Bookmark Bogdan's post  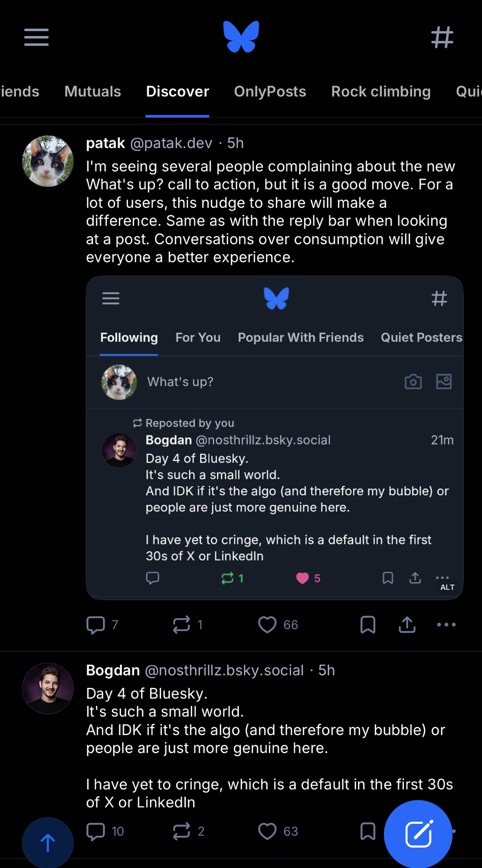368,832
